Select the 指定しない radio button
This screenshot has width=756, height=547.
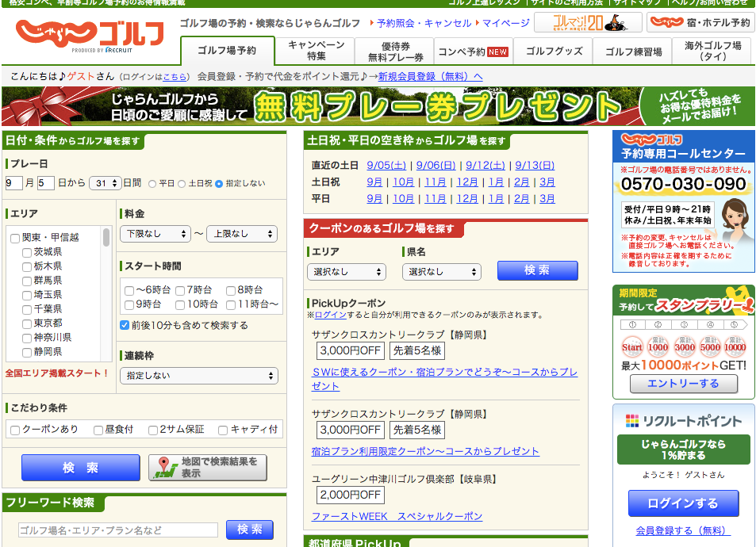point(219,184)
